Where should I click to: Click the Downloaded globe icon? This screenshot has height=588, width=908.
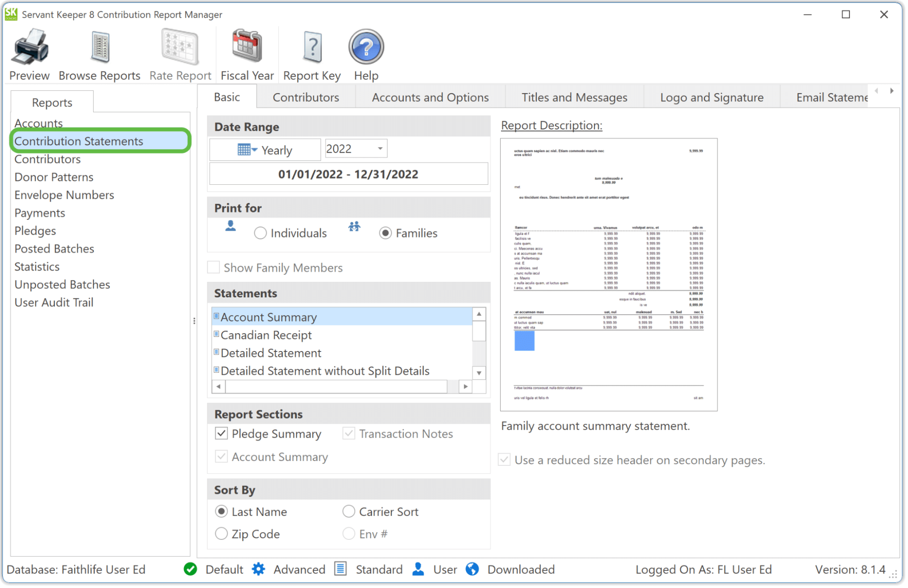click(x=472, y=569)
